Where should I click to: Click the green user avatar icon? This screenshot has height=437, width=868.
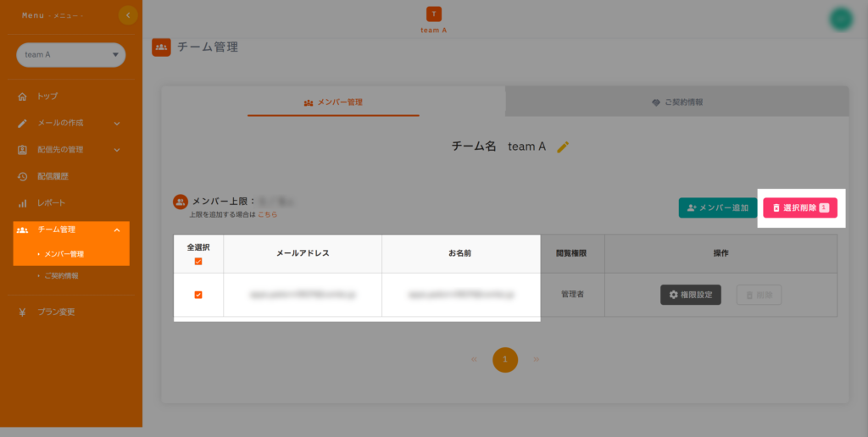point(841,19)
